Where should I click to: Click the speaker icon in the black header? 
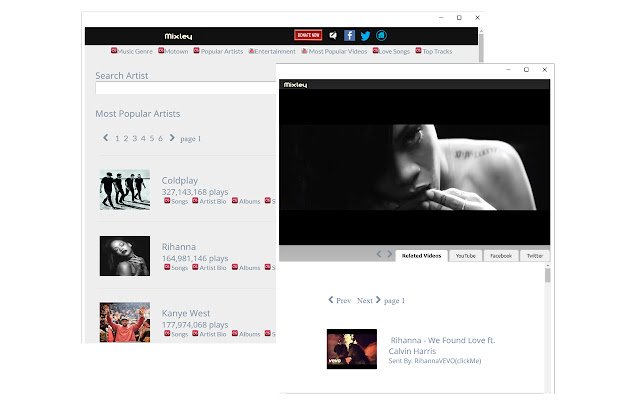click(x=333, y=36)
